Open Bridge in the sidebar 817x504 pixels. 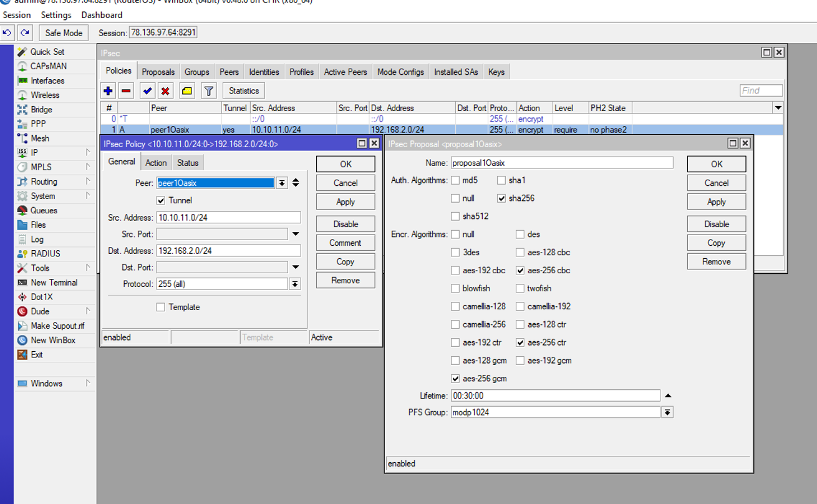tap(41, 109)
